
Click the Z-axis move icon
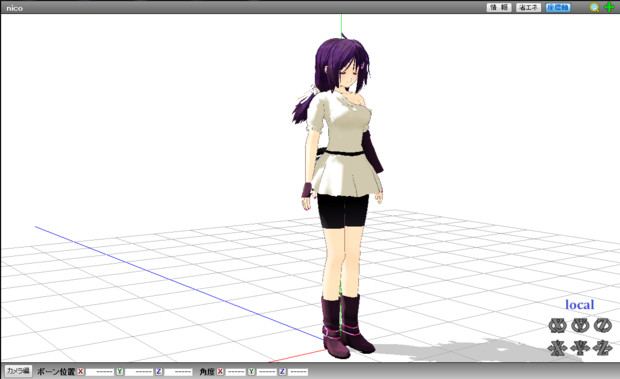coord(603,348)
